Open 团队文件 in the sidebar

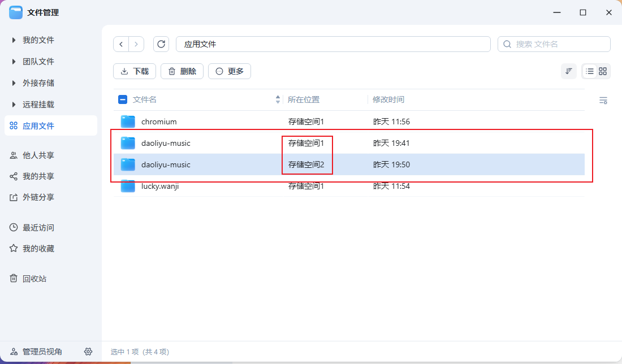point(38,62)
